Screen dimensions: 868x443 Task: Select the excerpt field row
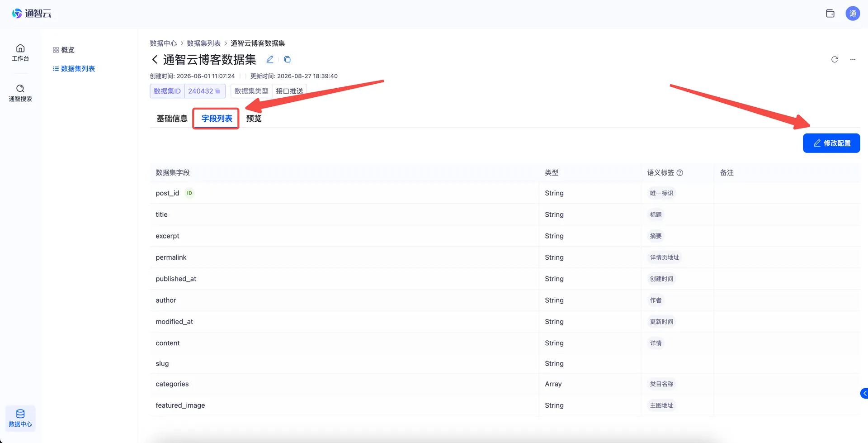tap(505, 236)
